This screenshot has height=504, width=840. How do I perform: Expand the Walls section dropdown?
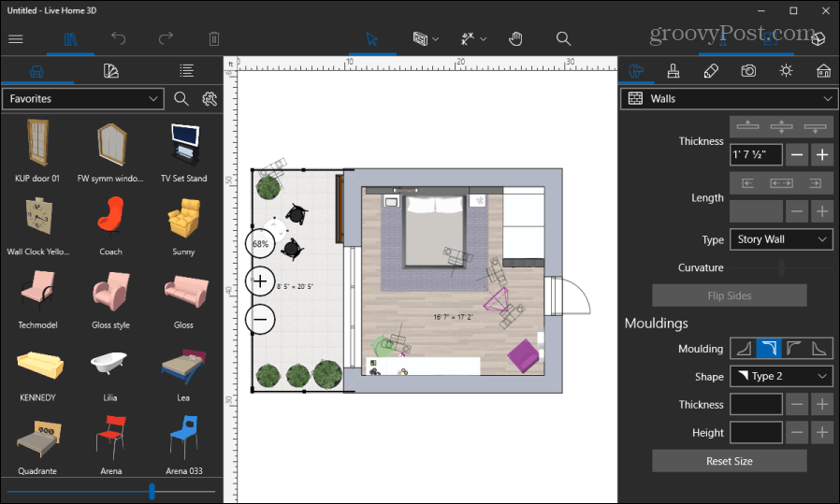coord(728,98)
